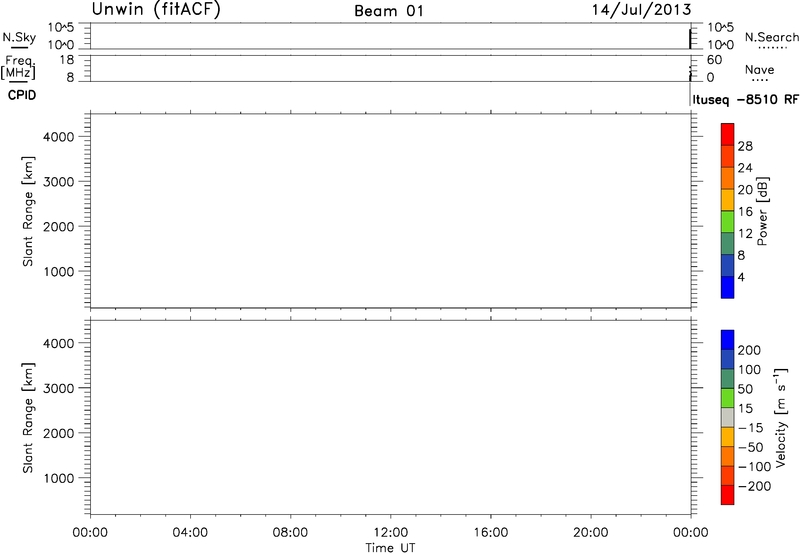This screenshot has width=800, height=554.
Task: Select the '12:00' time tick label
Action: (x=390, y=533)
